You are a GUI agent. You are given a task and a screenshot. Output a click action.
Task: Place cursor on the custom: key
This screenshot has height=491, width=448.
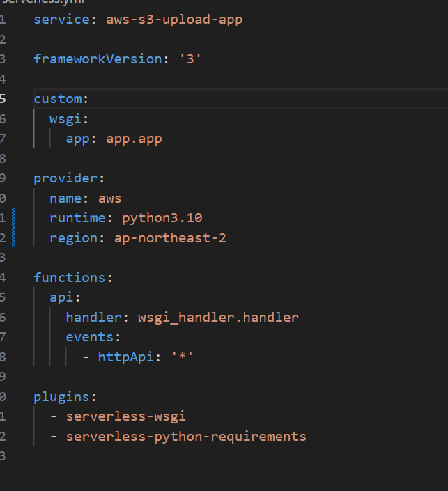click(61, 99)
